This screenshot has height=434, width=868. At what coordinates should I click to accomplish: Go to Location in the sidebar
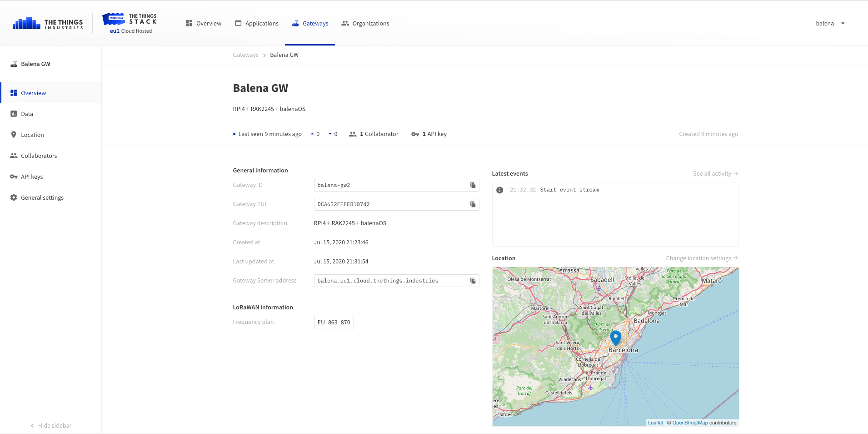pos(32,135)
